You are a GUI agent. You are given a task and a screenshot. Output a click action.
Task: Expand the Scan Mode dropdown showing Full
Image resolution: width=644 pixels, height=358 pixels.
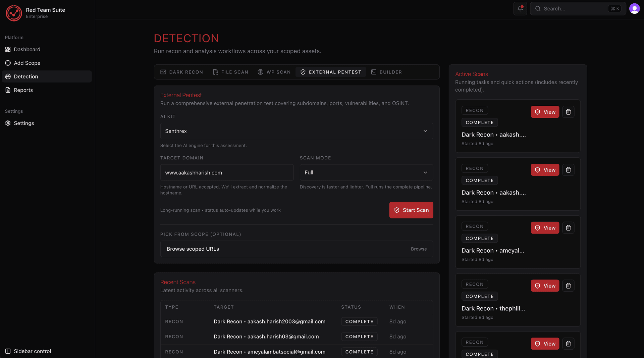[x=366, y=172]
